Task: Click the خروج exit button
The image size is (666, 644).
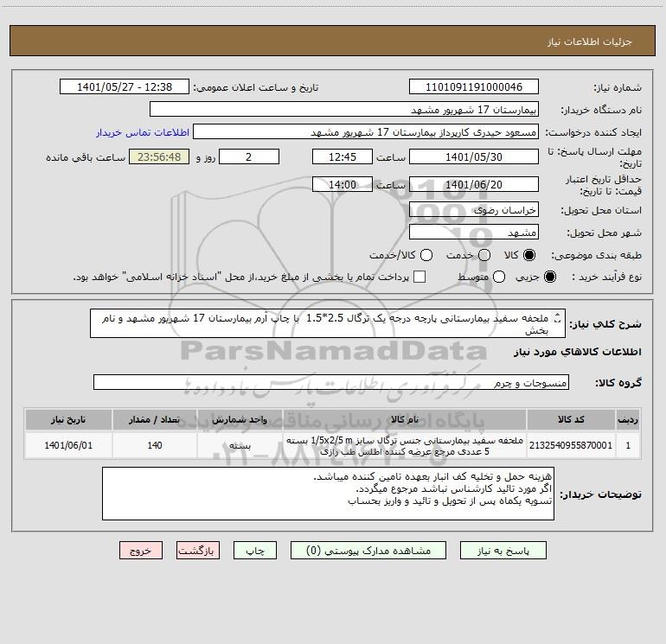Action: click(141, 551)
